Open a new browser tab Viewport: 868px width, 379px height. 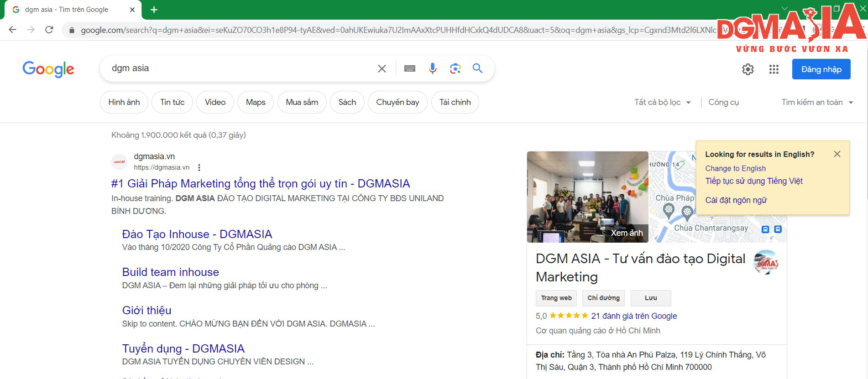point(154,10)
